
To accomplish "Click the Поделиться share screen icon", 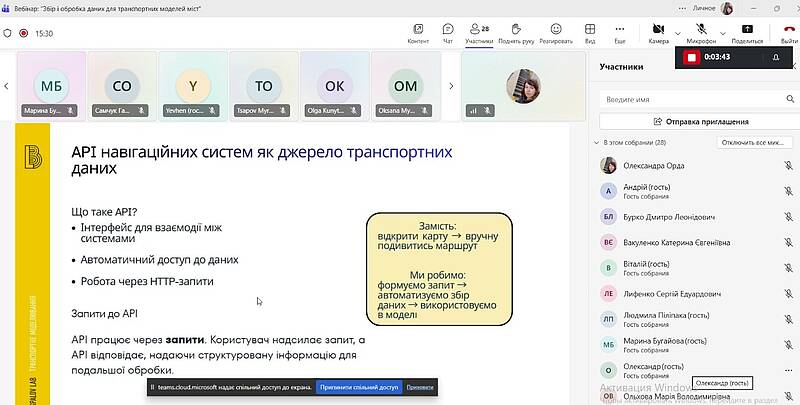I will click(x=746, y=32).
